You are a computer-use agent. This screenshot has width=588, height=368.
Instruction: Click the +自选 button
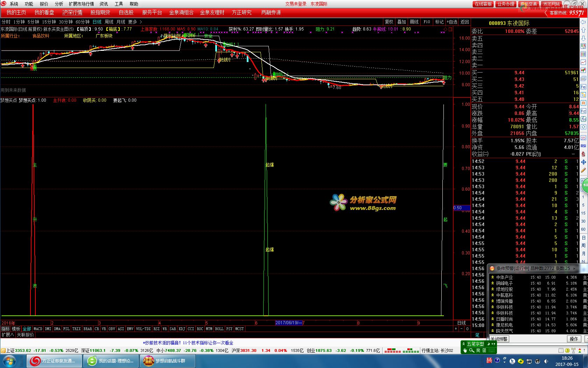[x=452, y=22]
